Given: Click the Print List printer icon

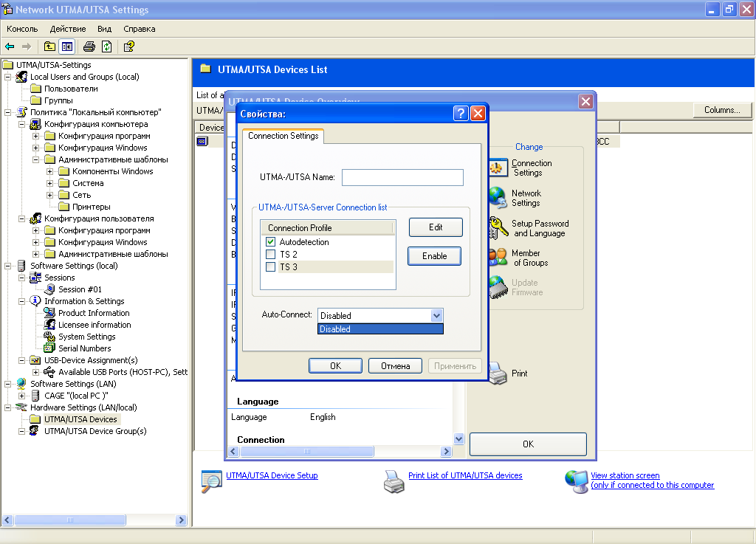Looking at the screenshot, I should click(x=394, y=481).
